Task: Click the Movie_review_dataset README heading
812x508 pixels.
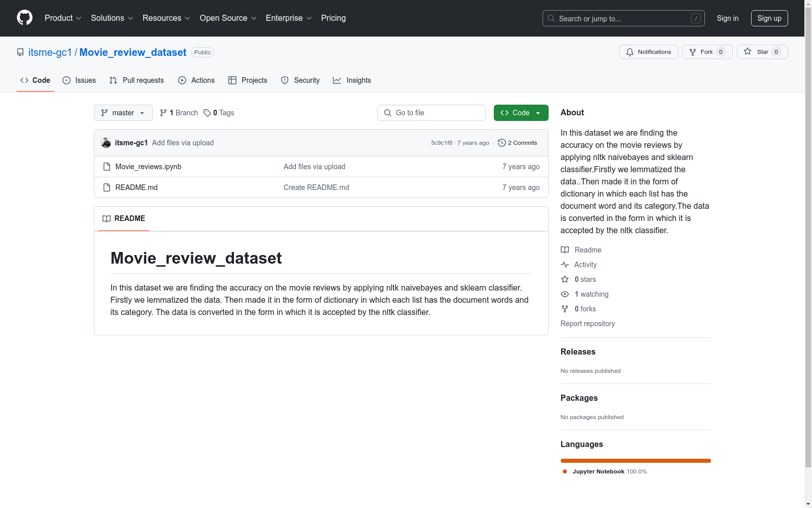Action: (x=196, y=258)
